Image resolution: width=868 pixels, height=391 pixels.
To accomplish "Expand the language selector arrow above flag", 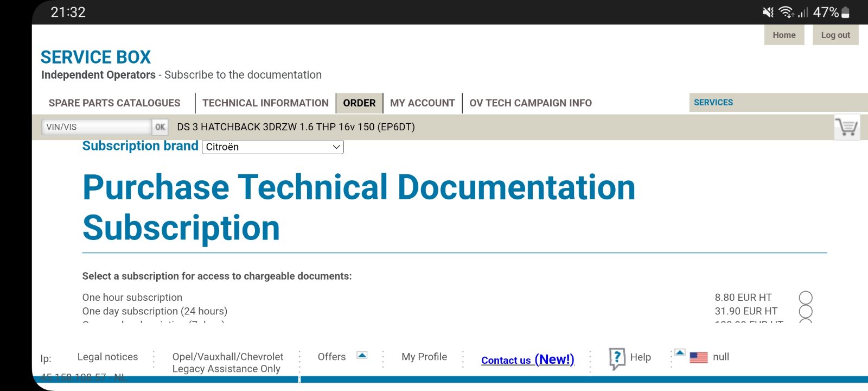I will click(680, 352).
